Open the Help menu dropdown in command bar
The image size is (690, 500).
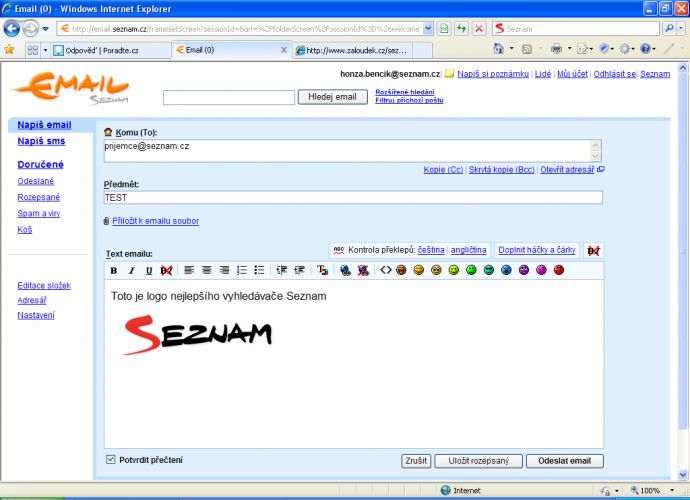[x=654, y=49]
